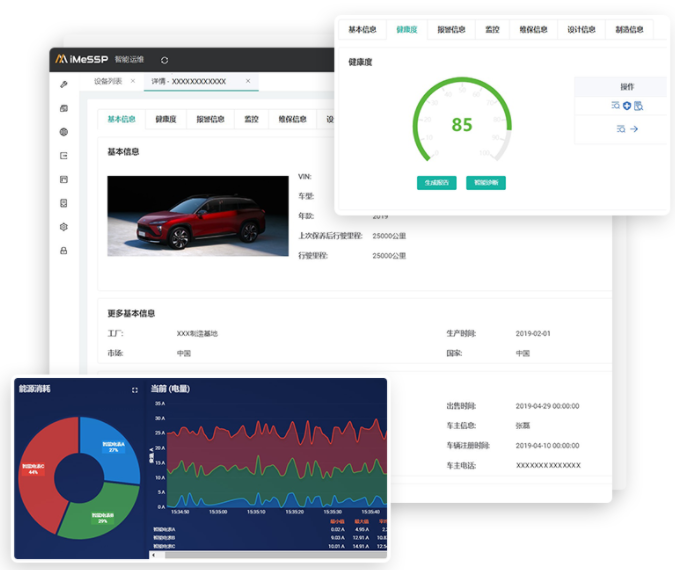Close the 详情 - XXXXXXXXXXXX tab
675x570 pixels.
248,81
